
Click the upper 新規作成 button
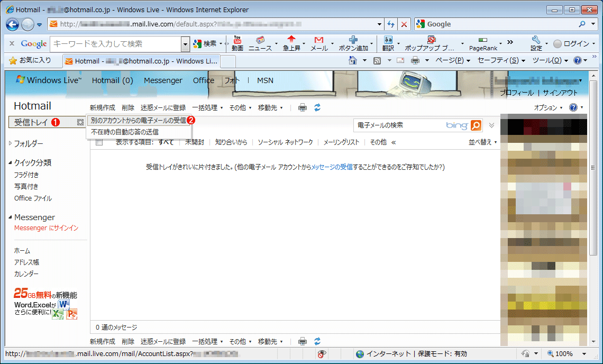102,108
